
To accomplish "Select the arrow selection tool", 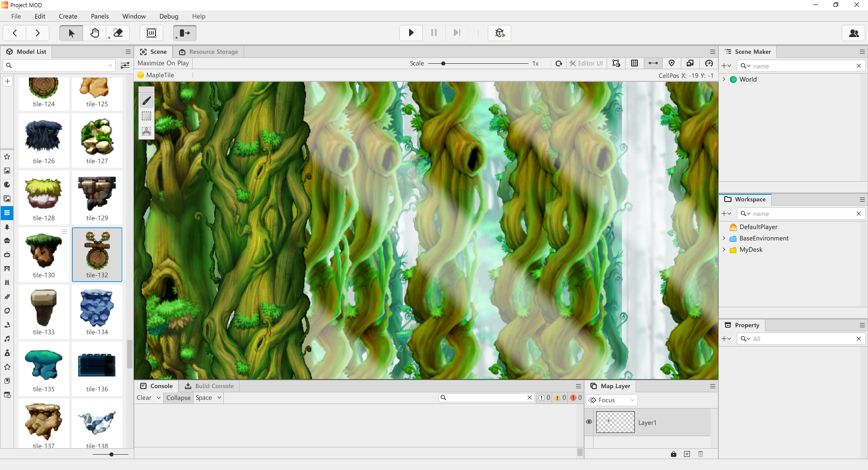I will tap(71, 33).
